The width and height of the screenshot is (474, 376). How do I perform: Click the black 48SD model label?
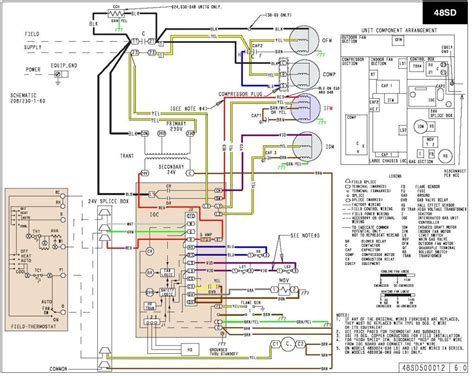(x=445, y=13)
